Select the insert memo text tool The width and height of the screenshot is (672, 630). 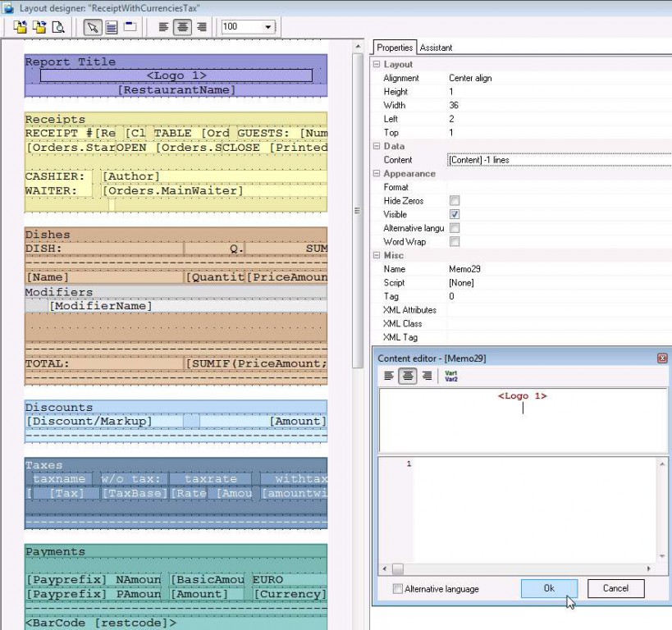click(x=112, y=27)
